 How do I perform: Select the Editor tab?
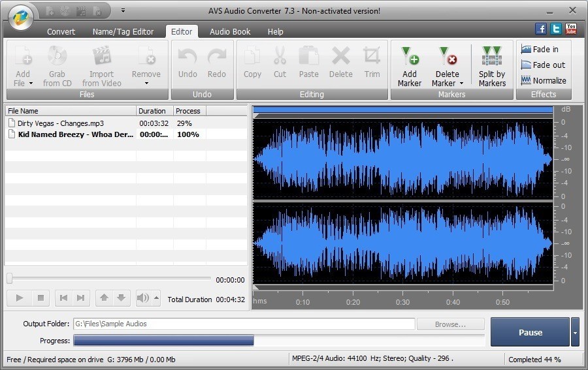pos(182,32)
